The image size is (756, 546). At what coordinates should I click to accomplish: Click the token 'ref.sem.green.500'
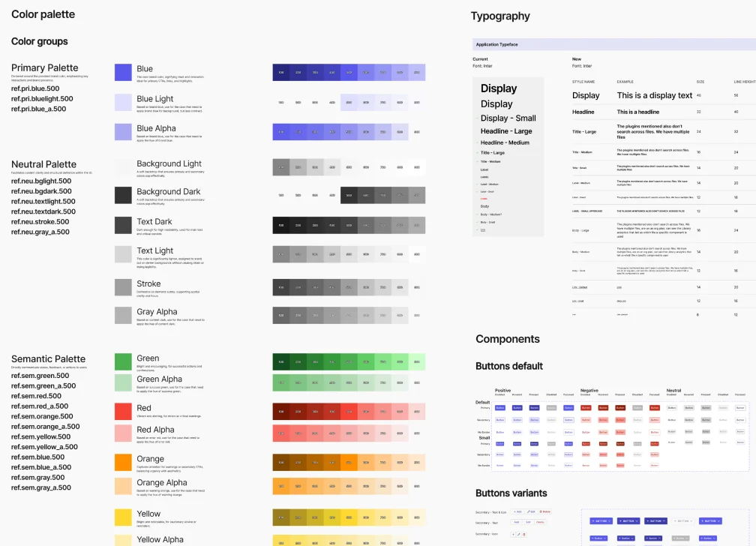[x=40, y=376]
